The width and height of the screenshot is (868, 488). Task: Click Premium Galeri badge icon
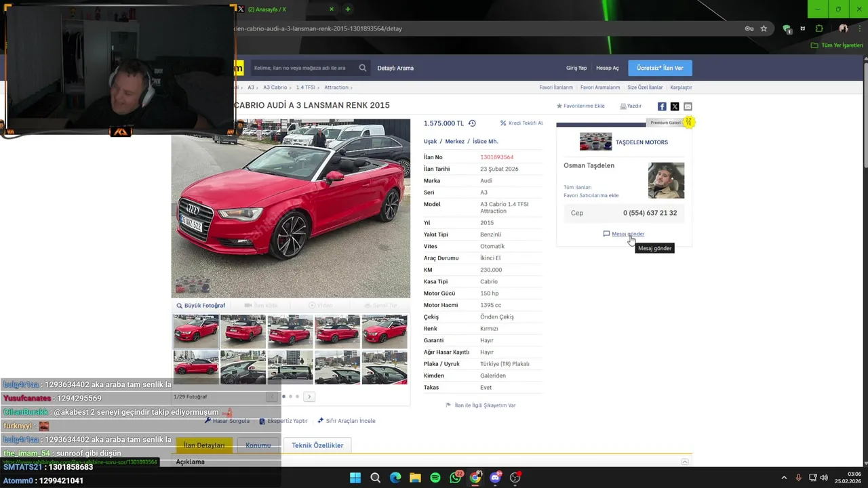pyautogui.click(x=688, y=122)
